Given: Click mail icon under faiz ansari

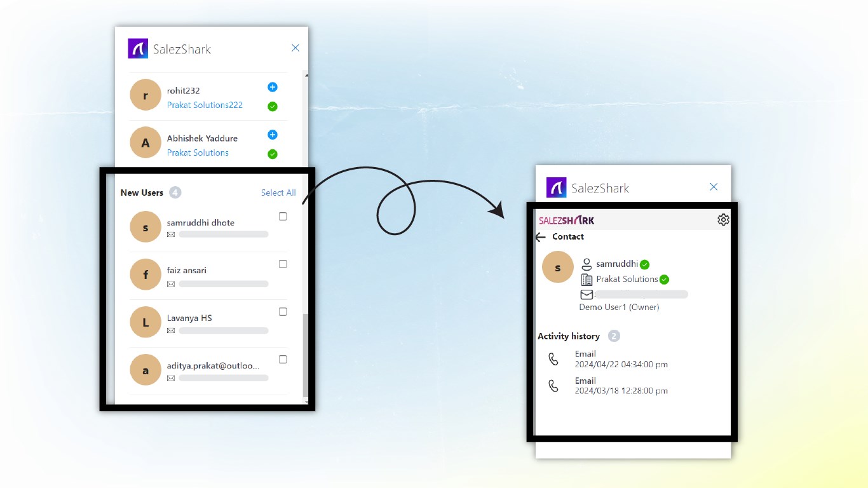Looking at the screenshot, I should (170, 284).
